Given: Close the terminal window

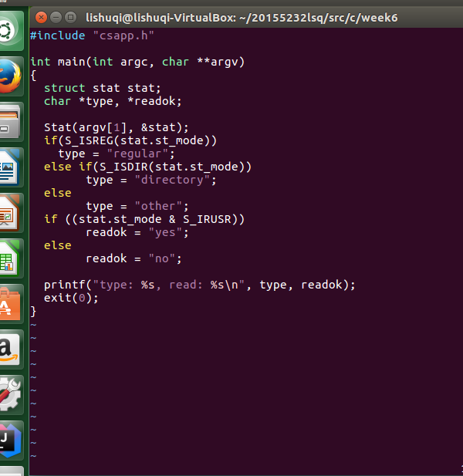Looking at the screenshot, I should coord(42,17).
